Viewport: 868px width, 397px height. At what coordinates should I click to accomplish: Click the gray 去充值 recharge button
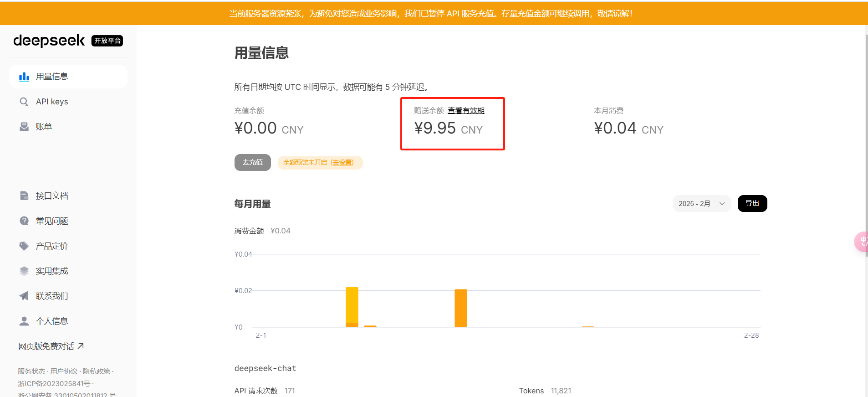pyautogui.click(x=252, y=162)
